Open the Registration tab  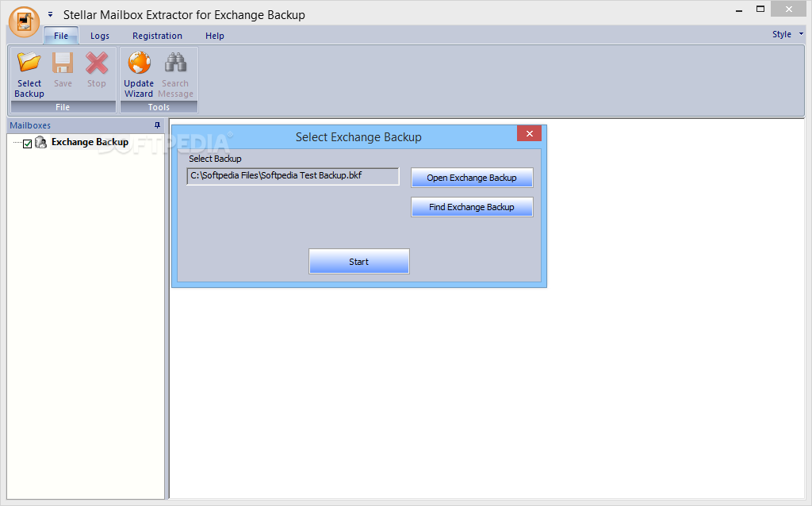[x=158, y=36]
